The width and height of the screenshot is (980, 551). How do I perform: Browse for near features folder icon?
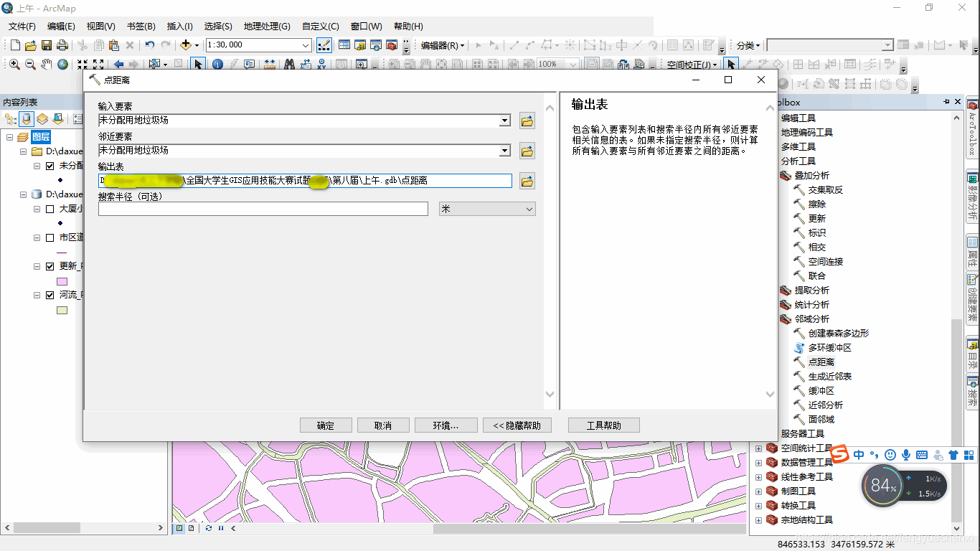click(527, 151)
